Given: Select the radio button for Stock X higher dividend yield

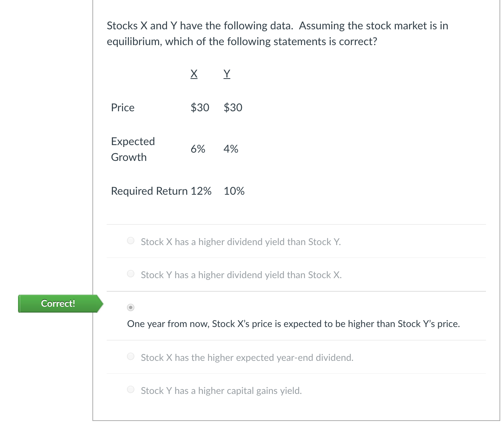Looking at the screenshot, I should (x=131, y=241).
